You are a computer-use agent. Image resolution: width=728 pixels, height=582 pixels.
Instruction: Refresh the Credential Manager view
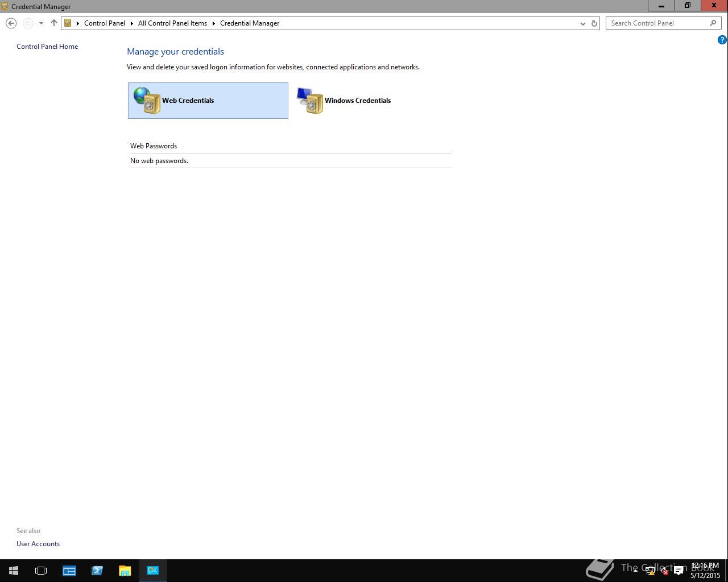pos(594,23)
